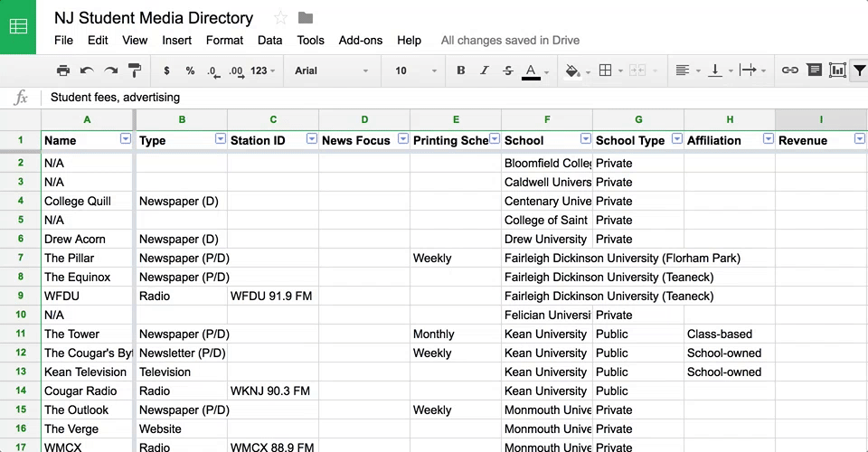Click the Print icon
This screenshot has width=868, height=452.
(x=63, y=71)
